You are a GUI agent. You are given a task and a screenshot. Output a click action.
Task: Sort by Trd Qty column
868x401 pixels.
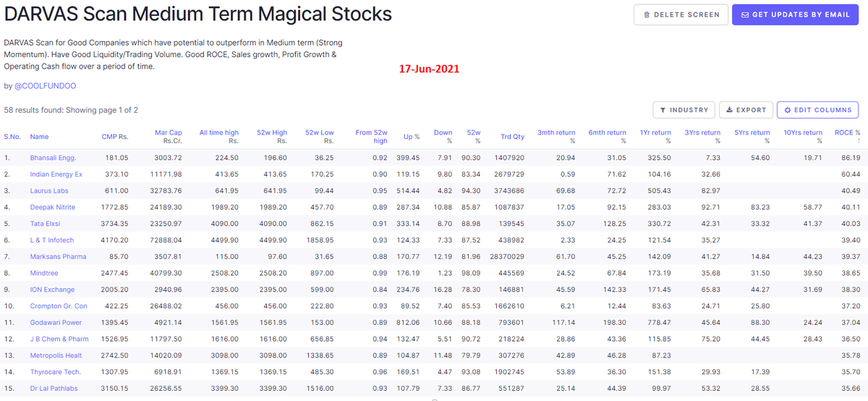pos(512,137)
